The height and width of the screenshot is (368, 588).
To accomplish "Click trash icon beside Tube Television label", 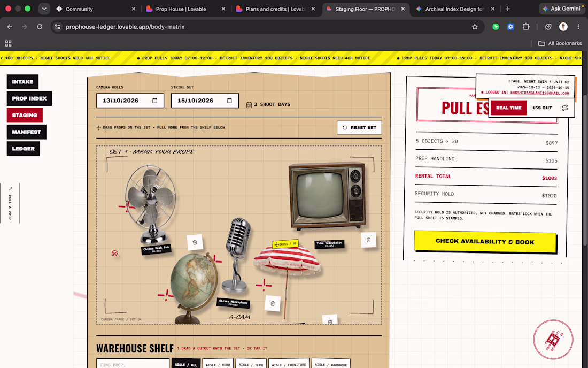I will click(368, 240).
